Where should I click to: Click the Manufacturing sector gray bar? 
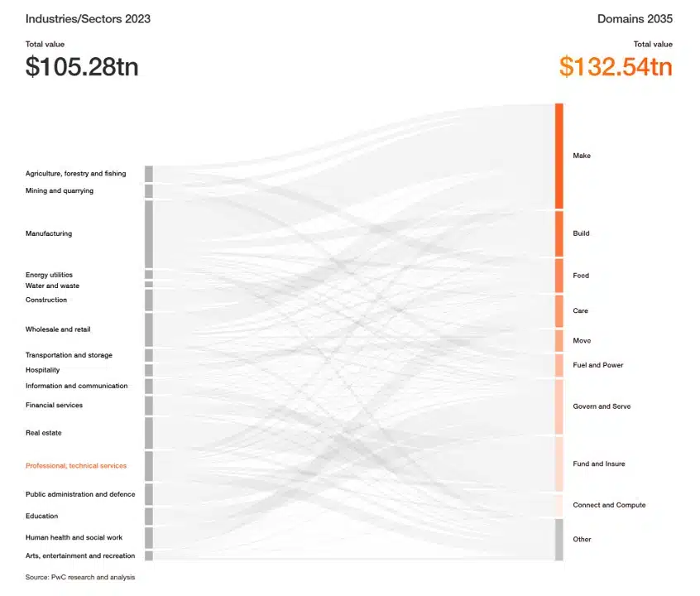pyautogui.click(x=149, y=234)
